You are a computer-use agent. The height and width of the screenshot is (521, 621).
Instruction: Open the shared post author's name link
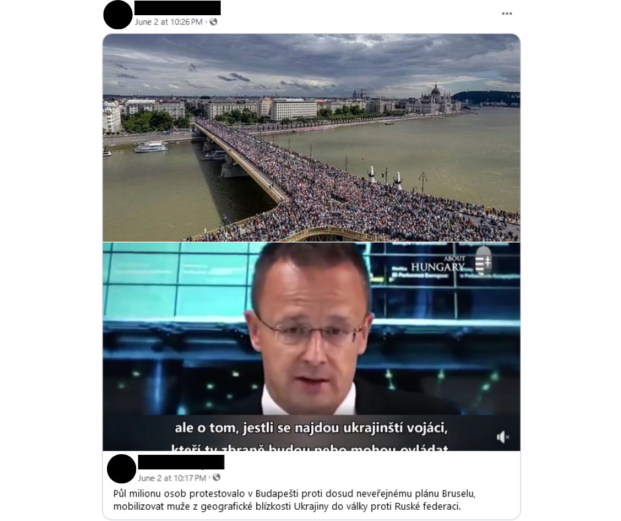[x=181, y=462]
